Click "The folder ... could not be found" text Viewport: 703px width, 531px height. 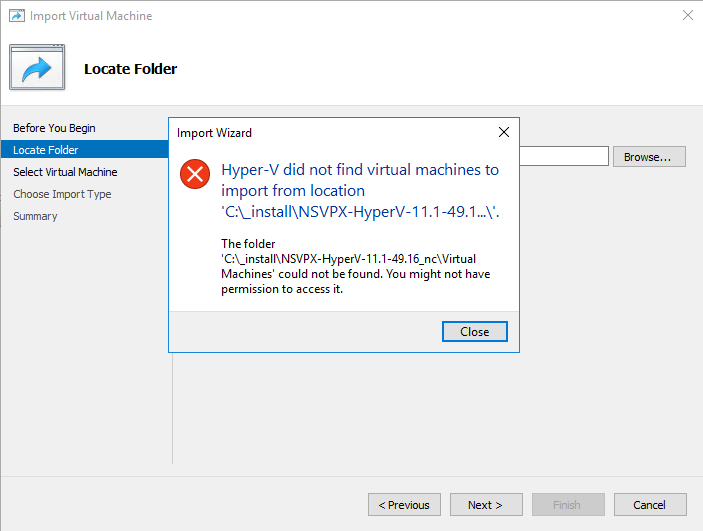(356, 266)
